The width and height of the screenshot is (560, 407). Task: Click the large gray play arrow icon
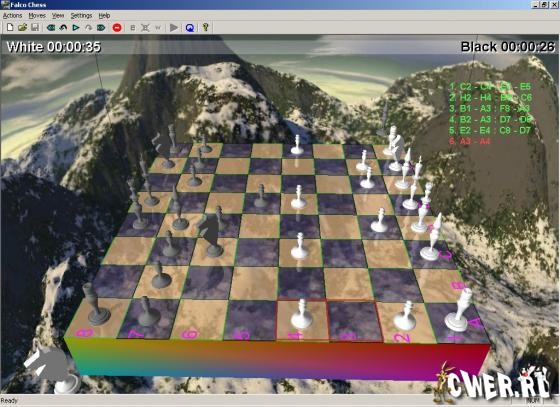pos(174,27)
